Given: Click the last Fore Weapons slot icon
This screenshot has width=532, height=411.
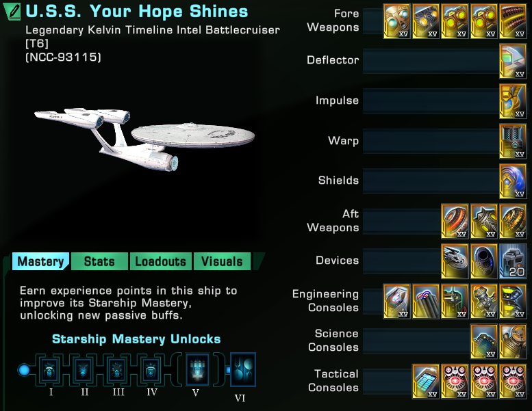Looking at the screenshot, I should (513, 21).
